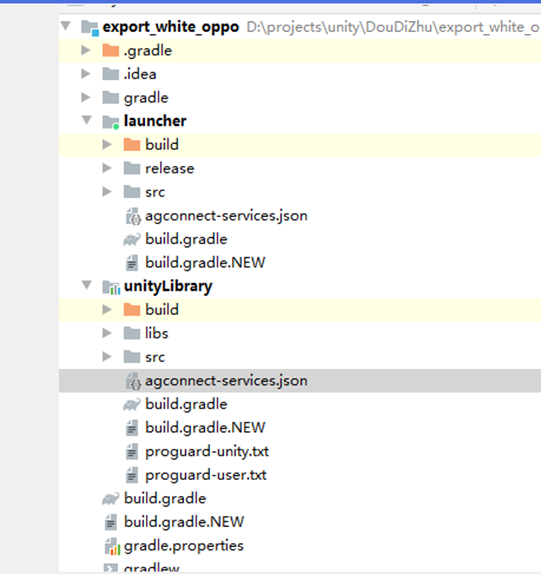541x574 pixels.
Task: Click the orange build folder icon in unityLibrary
Action: tap(132, 310)
